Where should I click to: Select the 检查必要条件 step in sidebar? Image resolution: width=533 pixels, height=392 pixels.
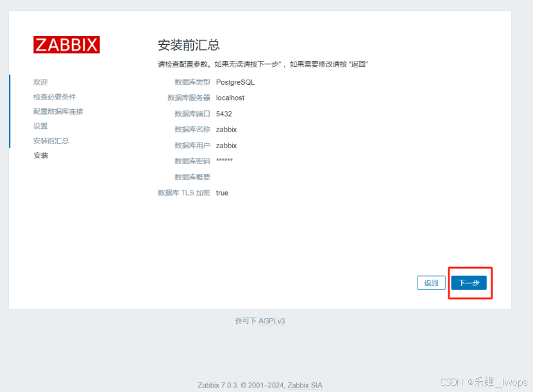[x=55, y=97]
